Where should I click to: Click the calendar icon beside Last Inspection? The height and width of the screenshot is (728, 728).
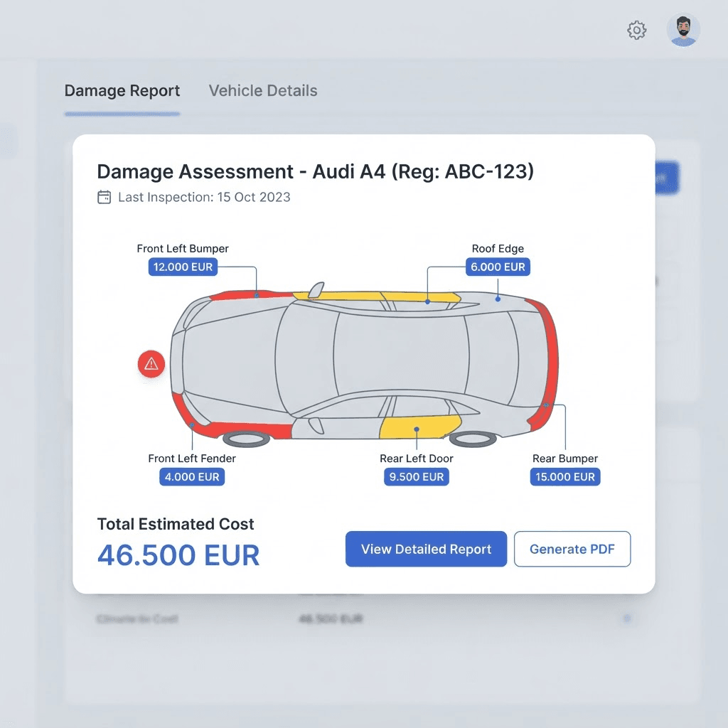[x=104, y=197]
